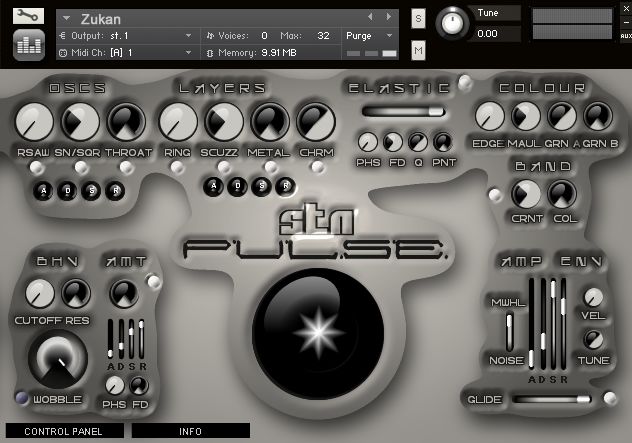Switch to the CONTROL PANEL tab

point(62,431)
